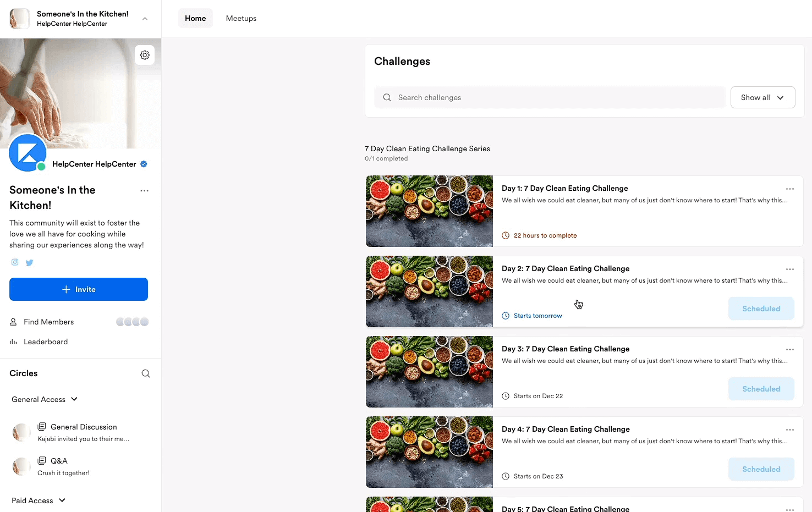The width and height of the screenshot is (812, 512).
Task: Click the Circles search icon
Action: (145, 373)
